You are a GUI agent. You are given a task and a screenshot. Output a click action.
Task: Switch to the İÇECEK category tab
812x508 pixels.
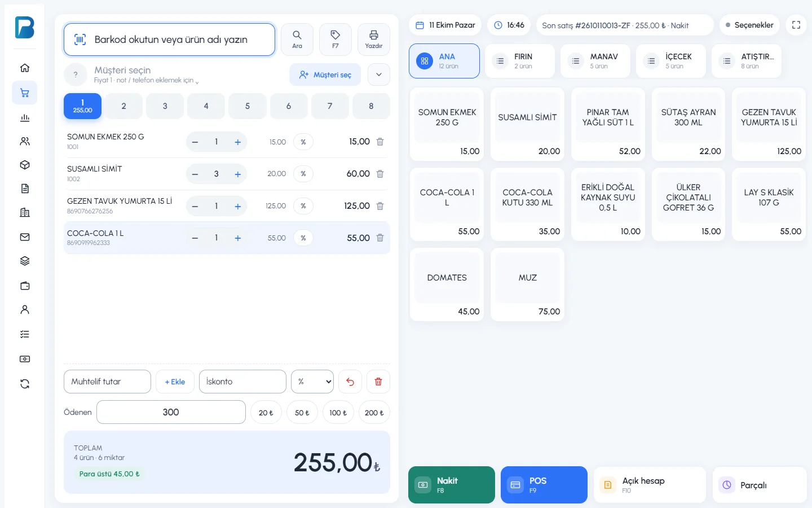click(x=670, y=61)
